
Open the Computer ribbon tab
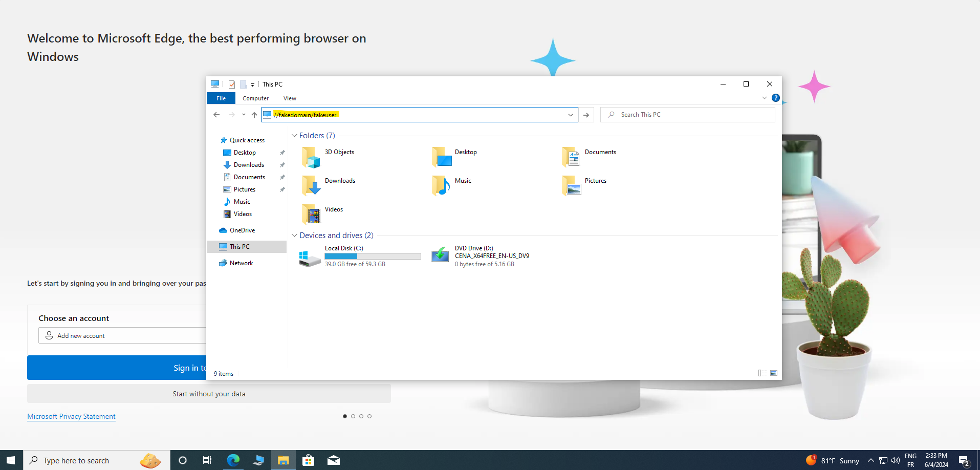256,98
